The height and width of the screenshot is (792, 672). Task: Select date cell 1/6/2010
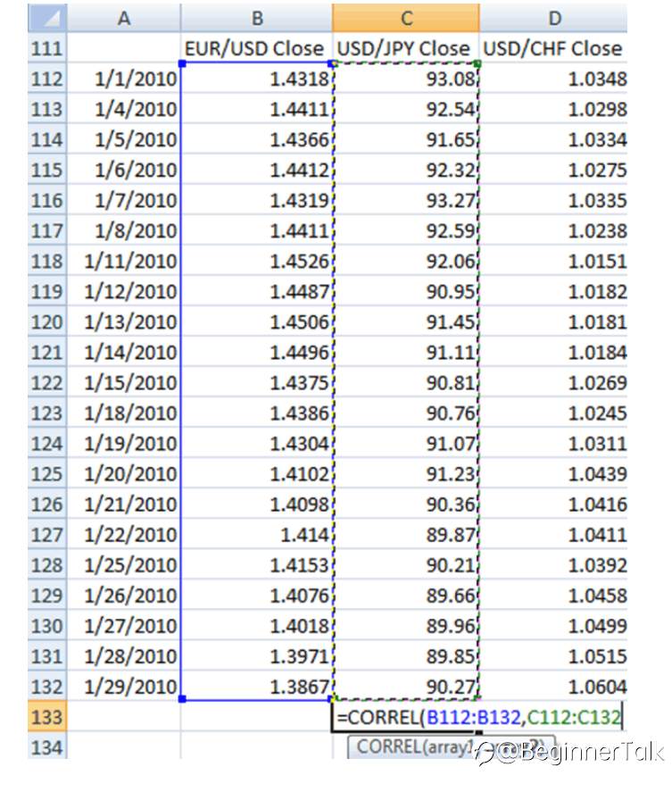click(124, 170)
